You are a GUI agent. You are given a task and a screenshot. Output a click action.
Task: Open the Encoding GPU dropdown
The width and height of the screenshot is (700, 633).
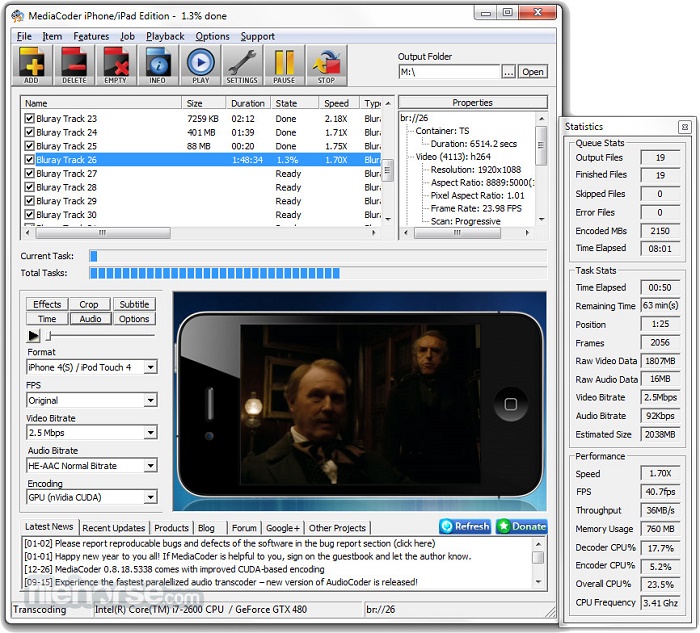pos(91,498)
